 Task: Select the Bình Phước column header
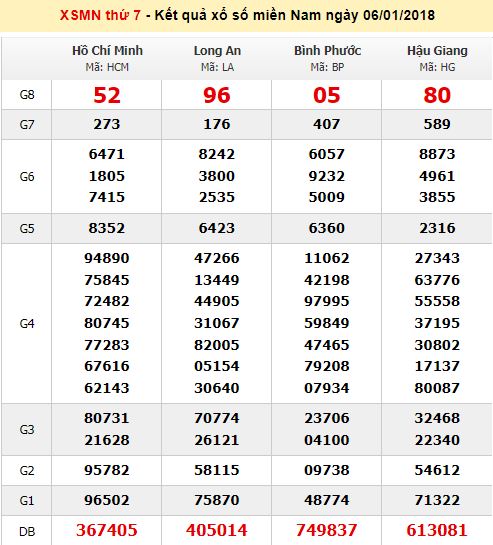tap(328, 51)
